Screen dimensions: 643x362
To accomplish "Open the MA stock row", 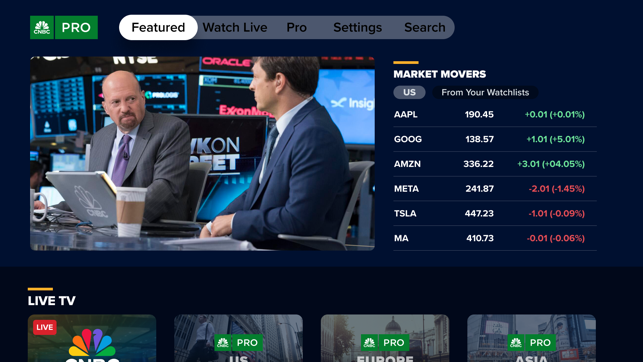I will (495, 238).
